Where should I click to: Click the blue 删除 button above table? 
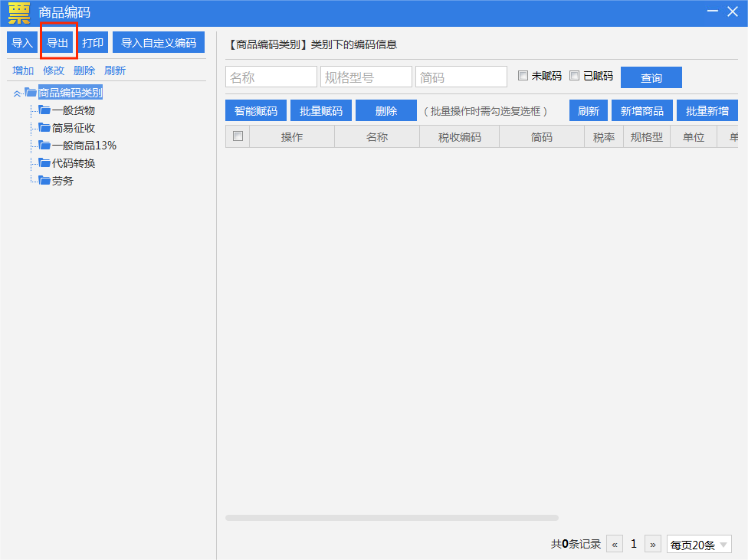tap(386, 110)
